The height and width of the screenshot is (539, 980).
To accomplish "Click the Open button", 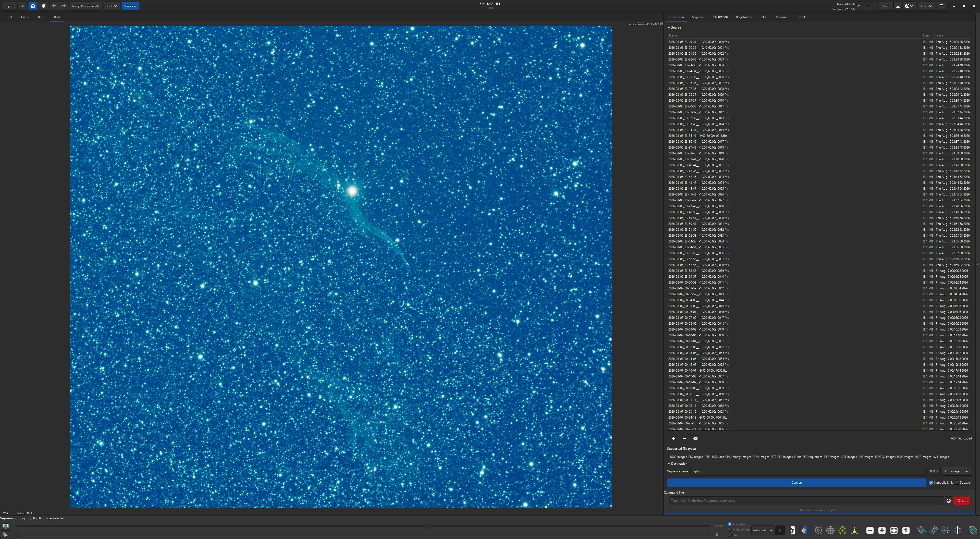I will (9, 6).
